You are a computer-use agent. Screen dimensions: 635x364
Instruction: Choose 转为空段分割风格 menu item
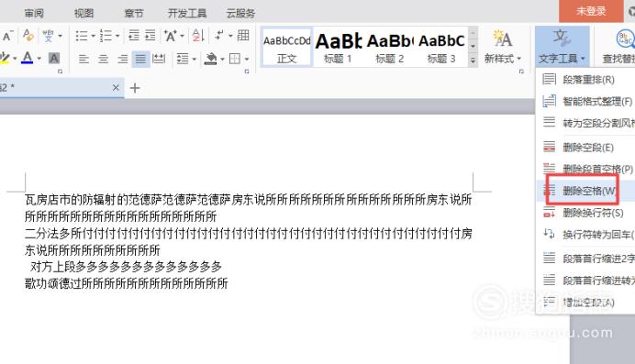[586, 123]
